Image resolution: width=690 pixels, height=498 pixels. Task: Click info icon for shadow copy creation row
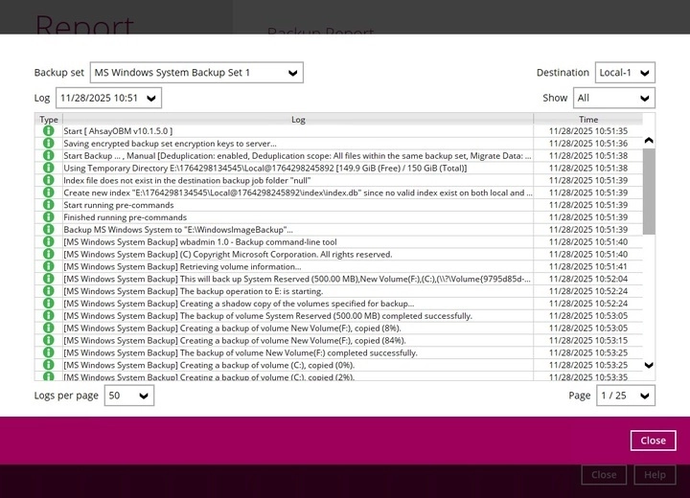[48, 303]
